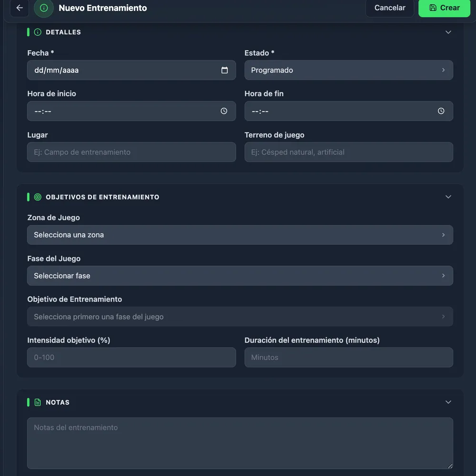Open the Zona de Juego dropdown
Screen dimensions: 476x476
click(240, 235)
